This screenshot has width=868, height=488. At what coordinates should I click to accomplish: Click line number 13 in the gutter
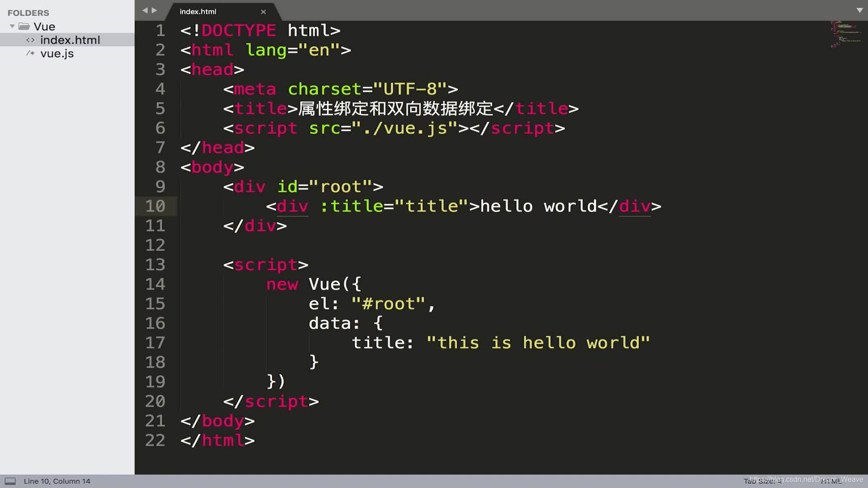tap(155, 264)
